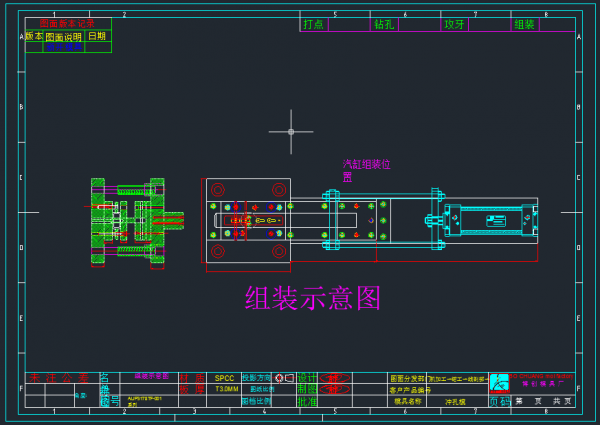Select the cyan air cylinder in the assembly

pyautogui.click(x=483, y=220)
